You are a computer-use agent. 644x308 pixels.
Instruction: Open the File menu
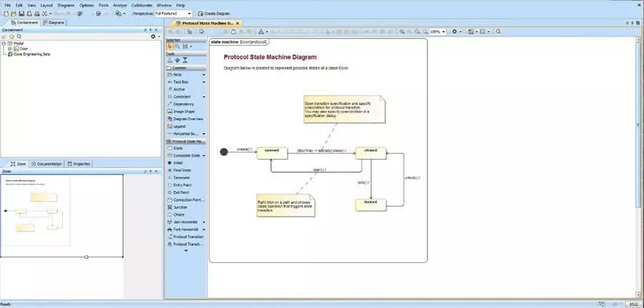click(x=7, y=5)
